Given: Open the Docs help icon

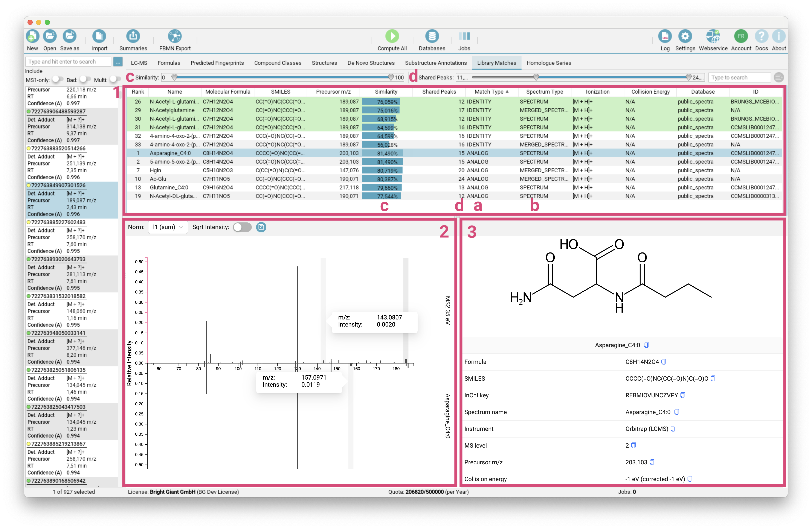Looking at the screenshot, I should (761, 36).
